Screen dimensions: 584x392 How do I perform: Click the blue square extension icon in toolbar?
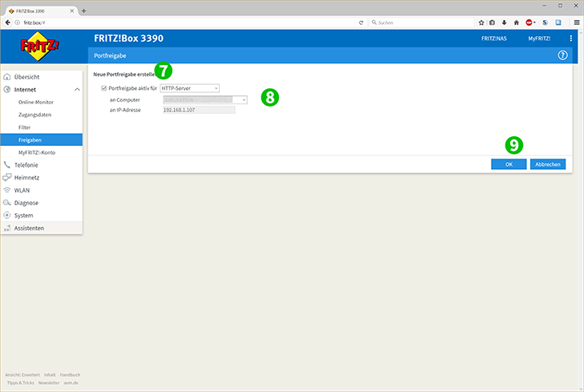pos(558,22)
